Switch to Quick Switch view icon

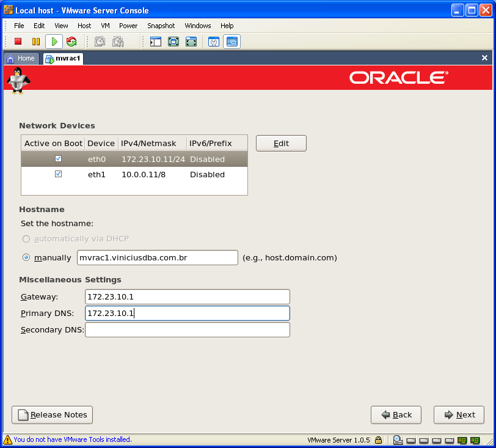tap(191, 42)
